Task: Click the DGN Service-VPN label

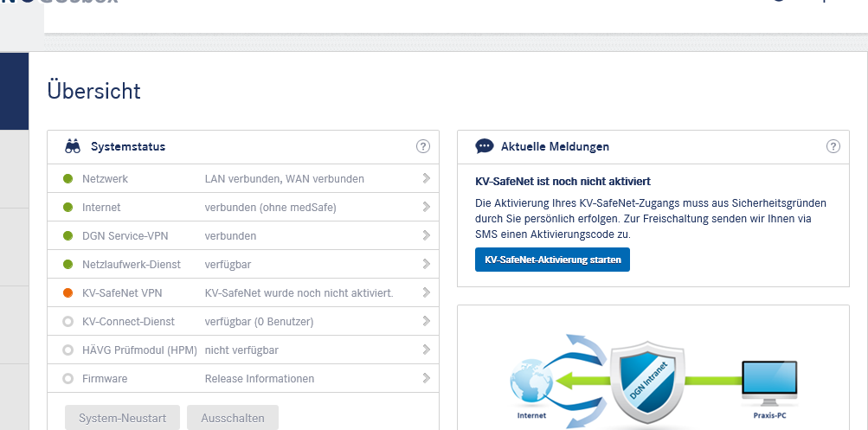Action: pyautogui.click(x=125, y=235)
